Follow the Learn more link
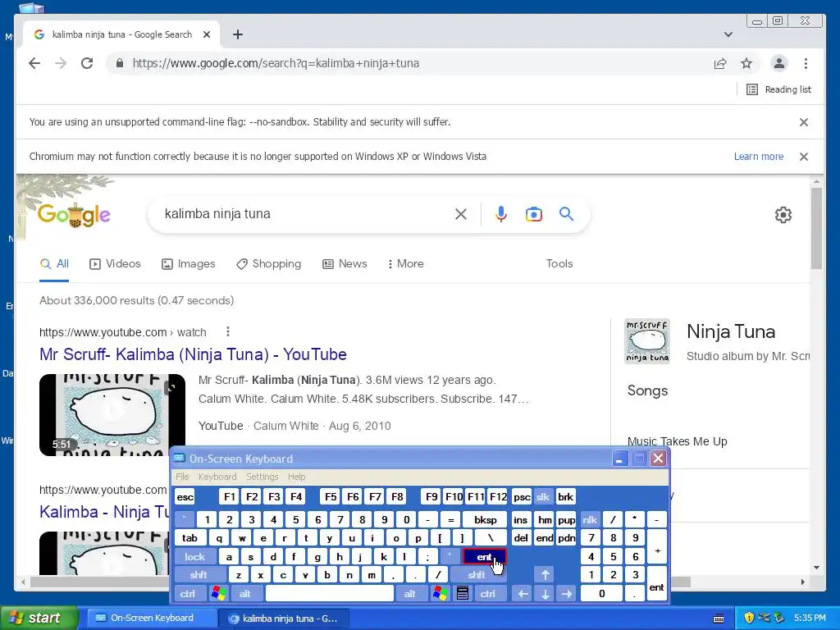Viewport: 840px width, 630px height. tap(759, 157)
